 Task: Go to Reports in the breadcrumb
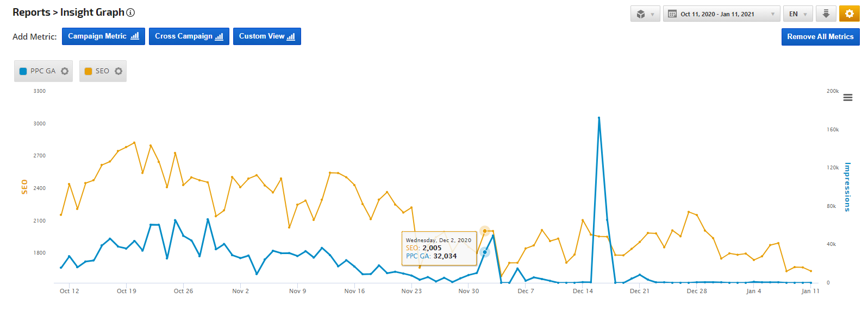(31, 12)
